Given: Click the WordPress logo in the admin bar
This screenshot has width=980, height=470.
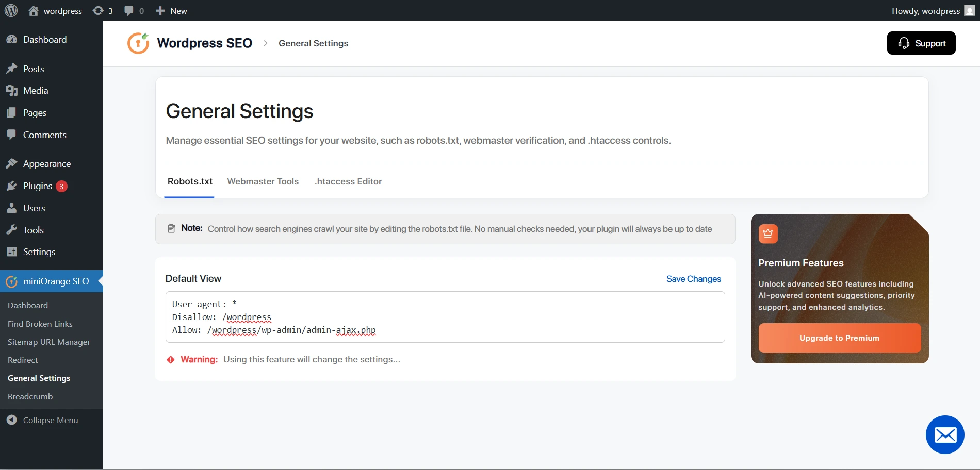Looking at the screenshot, I should [11, 10].
